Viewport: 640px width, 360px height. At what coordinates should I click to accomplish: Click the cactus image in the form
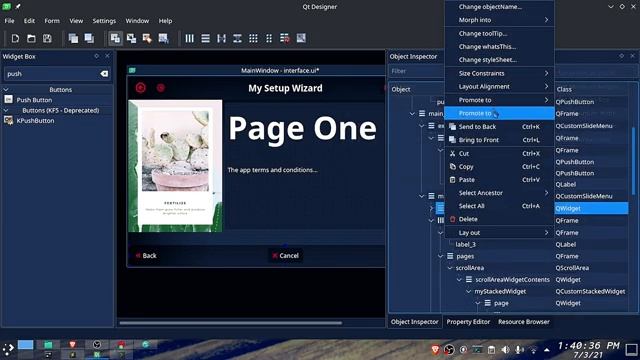tap(176, 166)
